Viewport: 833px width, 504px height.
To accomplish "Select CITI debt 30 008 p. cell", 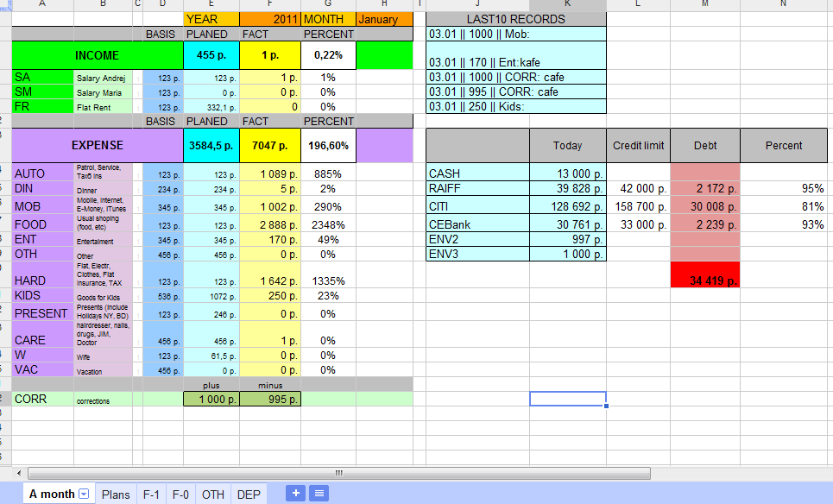I will tap(705, 205).
